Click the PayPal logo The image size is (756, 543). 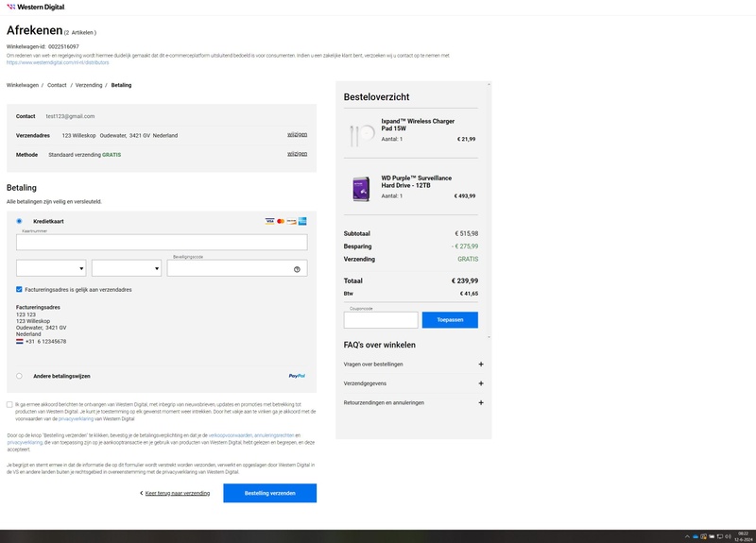click(x=297, y=376)
